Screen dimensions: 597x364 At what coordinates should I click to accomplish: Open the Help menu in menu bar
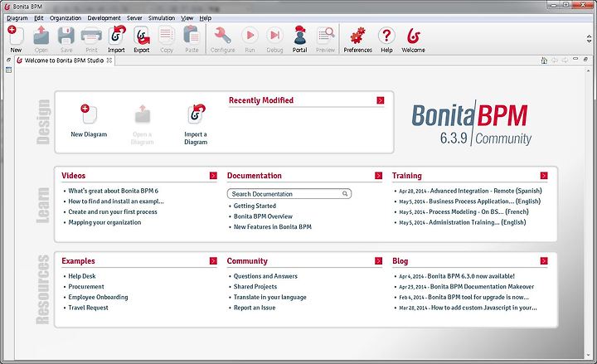point(206,18)
